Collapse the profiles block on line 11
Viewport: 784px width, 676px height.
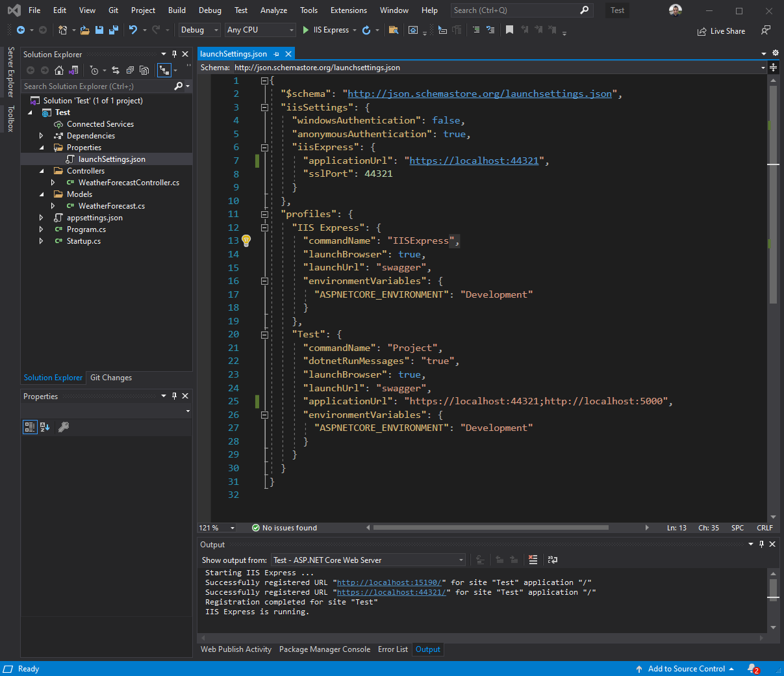pos(264,214)
